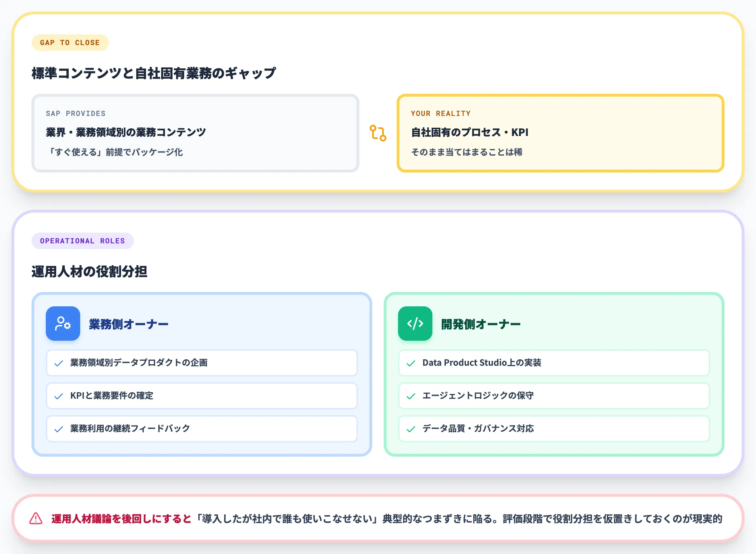Select item KPIと業務要件の確定
Viewport: 756px width, 554px height.
coord(202,396)
